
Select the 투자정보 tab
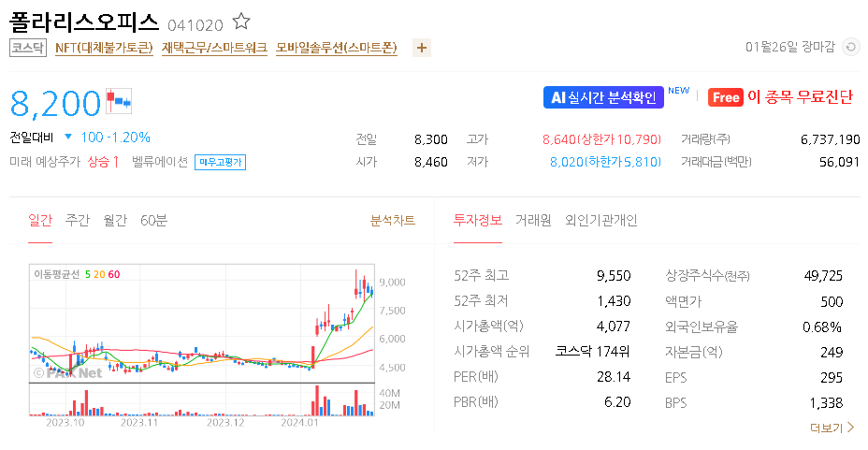[478, 220]
